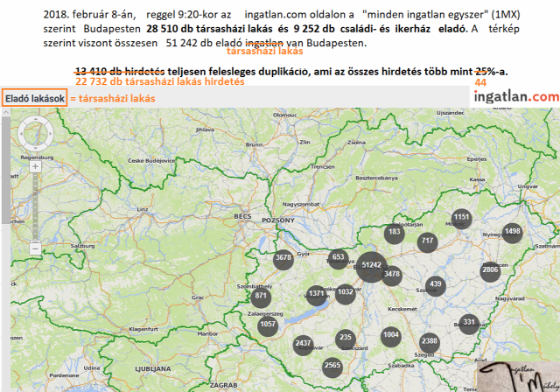
Task: Open the 1004 cluster marker
Action: tap(391, 337)
